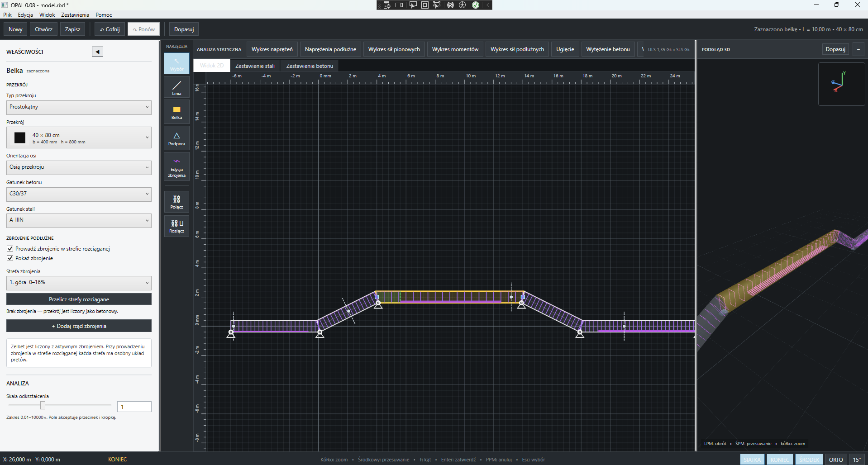The width and height of the screenshot is (868, 465).
Task: Open the Edycja zbrojenia tool
Action: 176,167
